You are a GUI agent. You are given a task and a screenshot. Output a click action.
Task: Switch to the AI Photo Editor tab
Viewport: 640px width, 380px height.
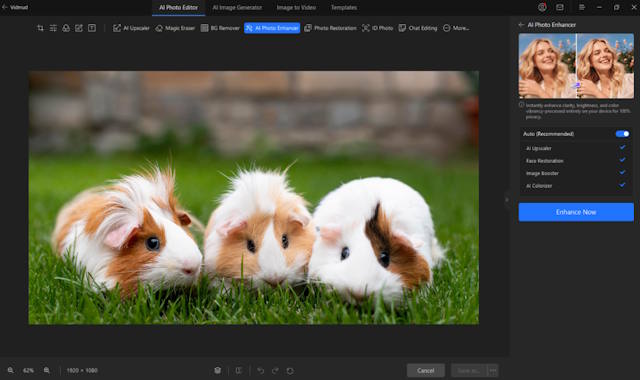coord(178,7)
